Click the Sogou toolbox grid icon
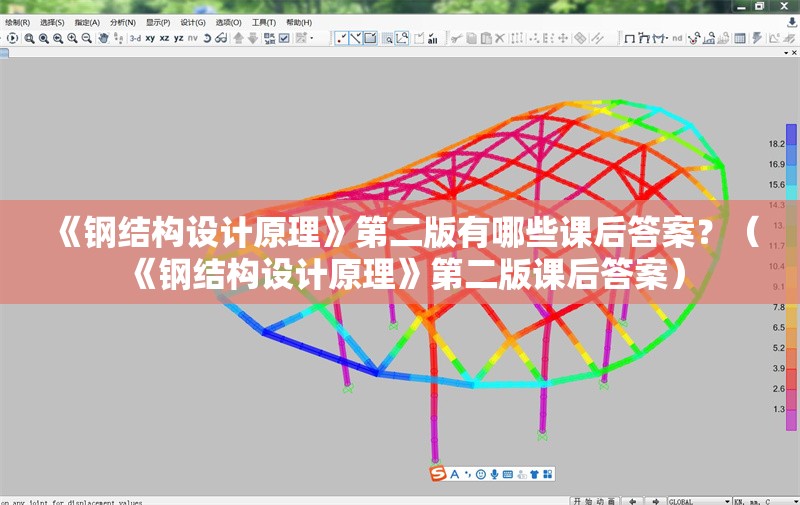 click(x=547, y=474)
